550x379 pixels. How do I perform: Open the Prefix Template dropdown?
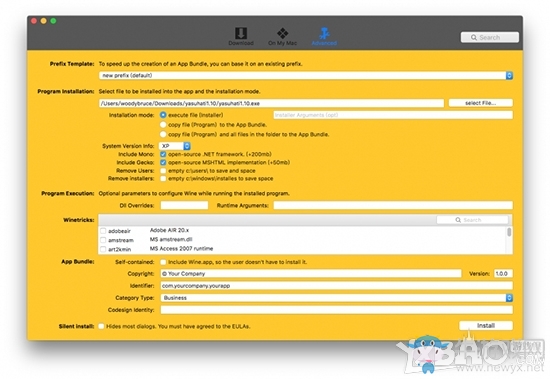click(306, 75)
